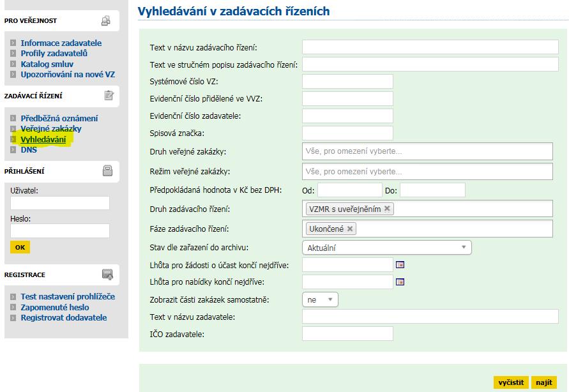
Task: Focus 'Lhůta pro nabídky' date field
Action: pos(347,282)
